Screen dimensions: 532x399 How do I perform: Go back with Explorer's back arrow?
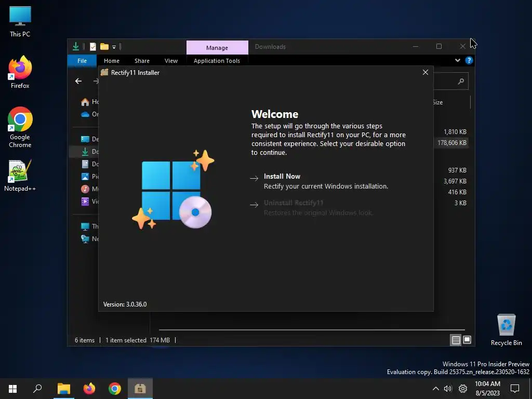[78, 81]
